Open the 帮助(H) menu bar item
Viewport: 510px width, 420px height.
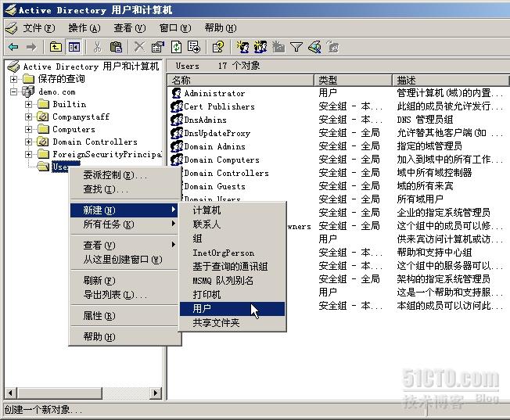click(221, 28)
